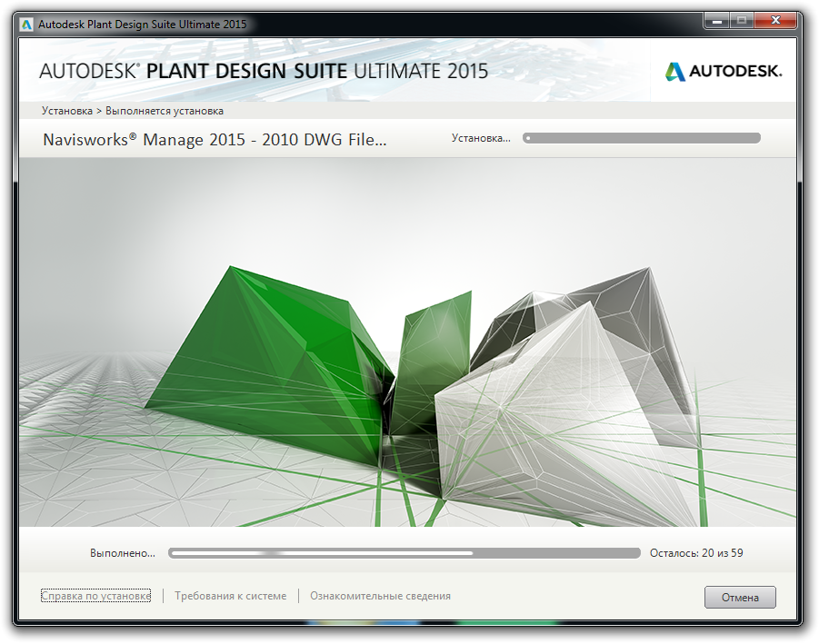Click the window title bar text
Image resolution: width=819 pixels, height=644 pixels.
point(142,24)
